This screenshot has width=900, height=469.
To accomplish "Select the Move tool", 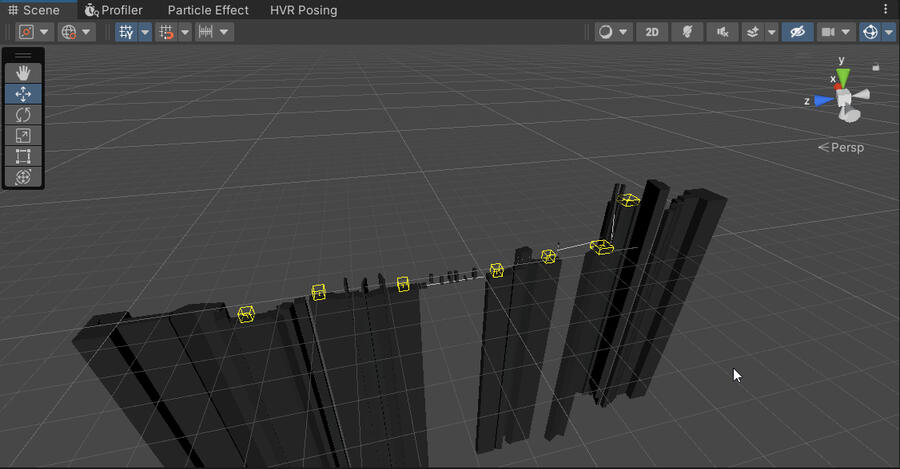I will click(23, 94).
